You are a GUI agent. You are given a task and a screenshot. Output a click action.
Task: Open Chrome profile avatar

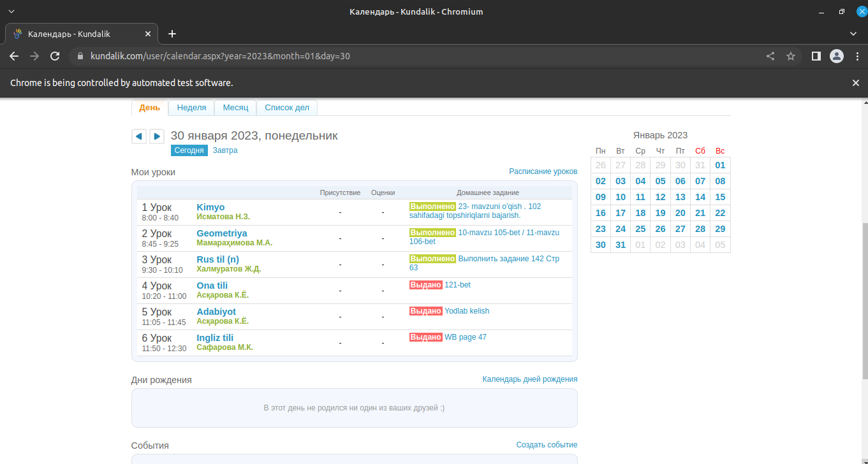[837, 56]
